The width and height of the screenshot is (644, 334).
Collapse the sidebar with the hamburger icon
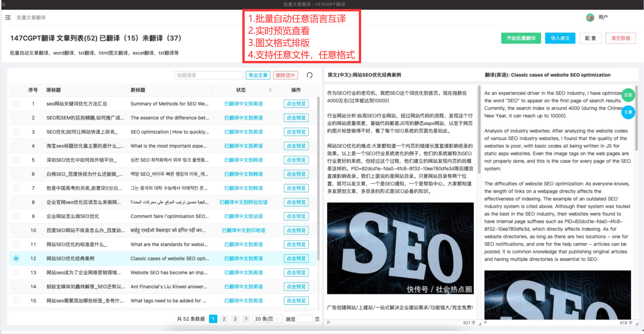(x=7, y=17)
